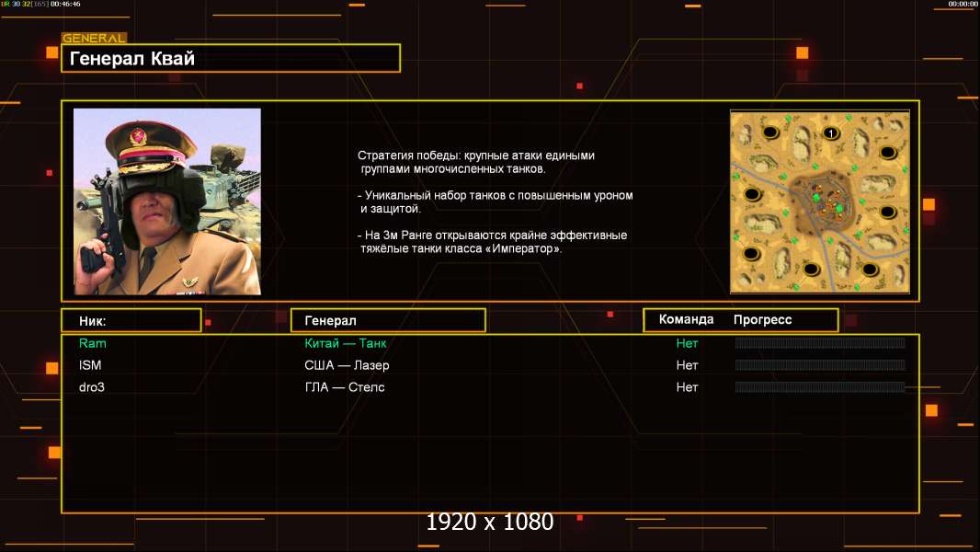Image resolution: width=980 pixels, height=552 pixels.
Task: Click the General Kwai portrait image
Action: [167, 201]
